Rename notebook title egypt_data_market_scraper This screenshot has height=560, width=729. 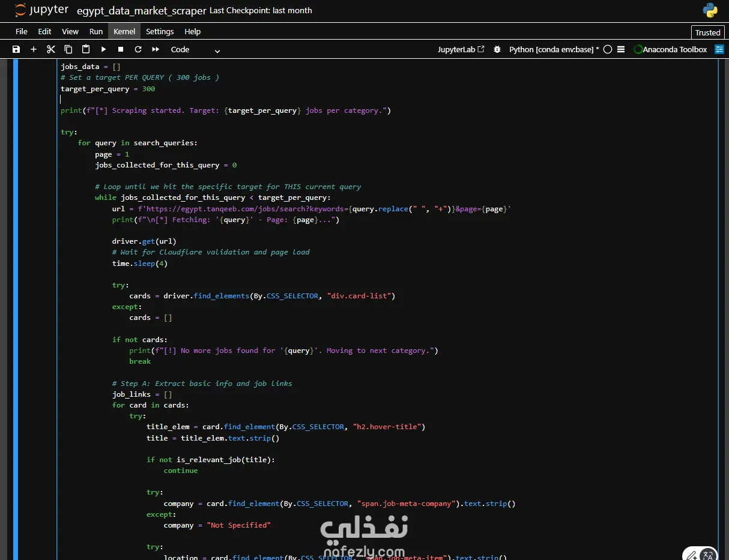coord(142,10)
